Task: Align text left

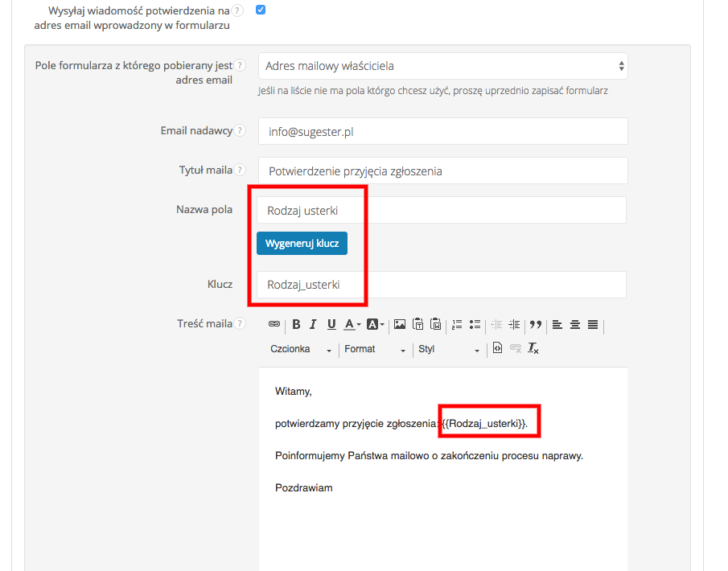Action: point(557,324)
